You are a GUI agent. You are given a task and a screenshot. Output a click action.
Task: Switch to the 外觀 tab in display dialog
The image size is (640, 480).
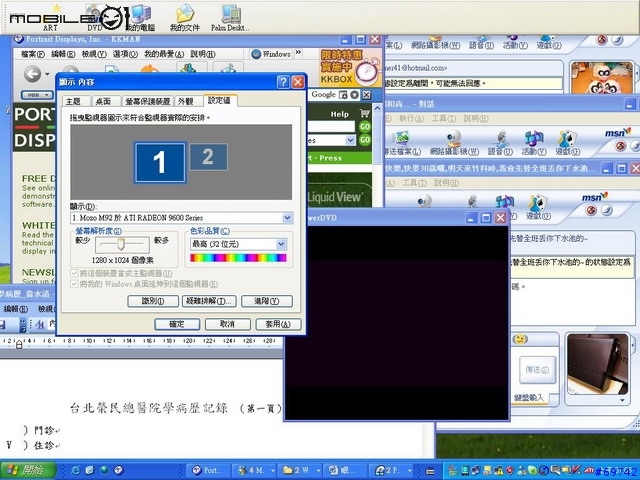click(186, 101)
